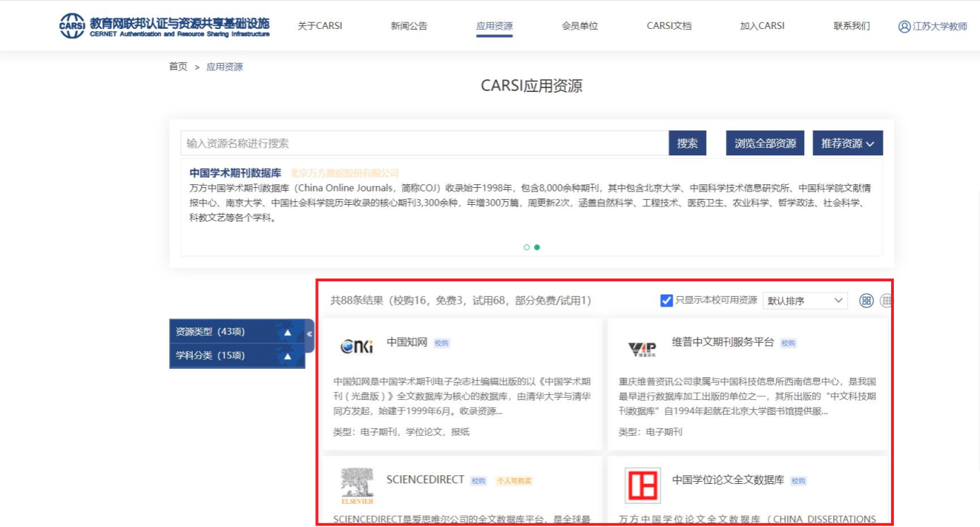Click the 校购 tag next to 维普中文期刊服务平台

coord(788,343)
